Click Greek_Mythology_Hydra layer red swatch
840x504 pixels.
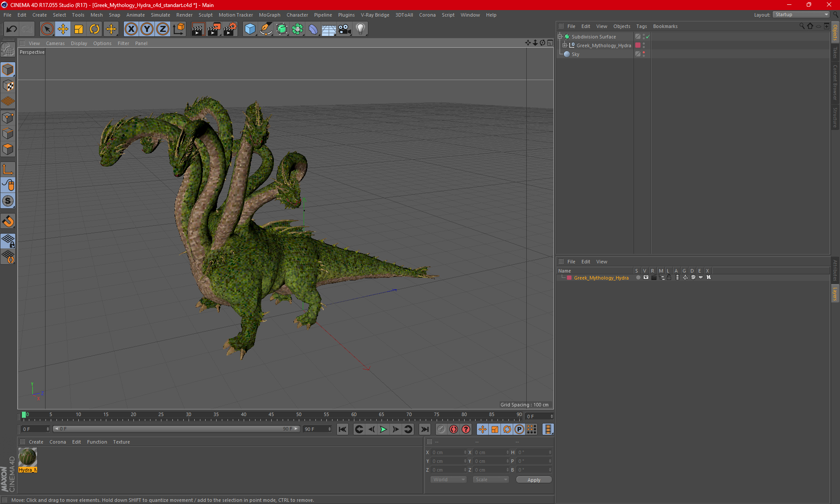569,278
